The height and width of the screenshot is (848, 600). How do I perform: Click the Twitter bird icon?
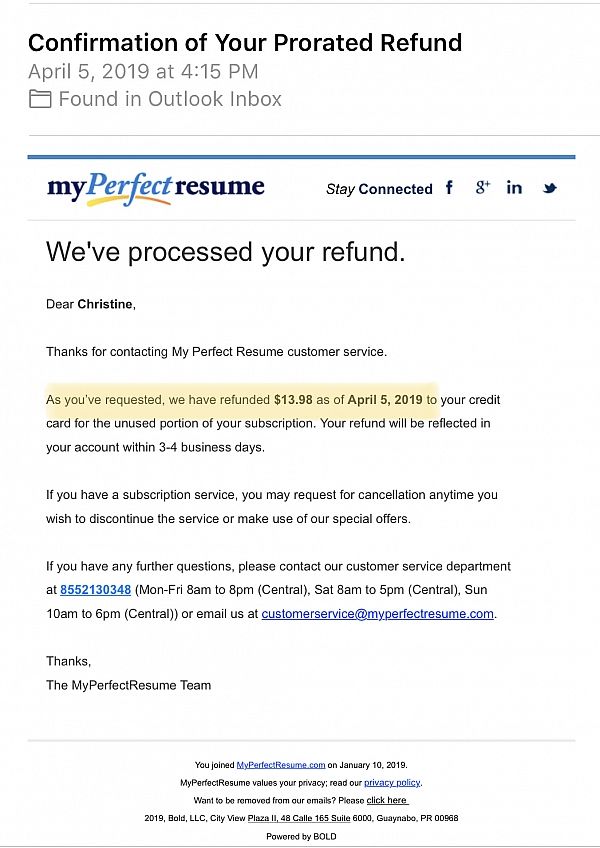(x=549, y=188)
